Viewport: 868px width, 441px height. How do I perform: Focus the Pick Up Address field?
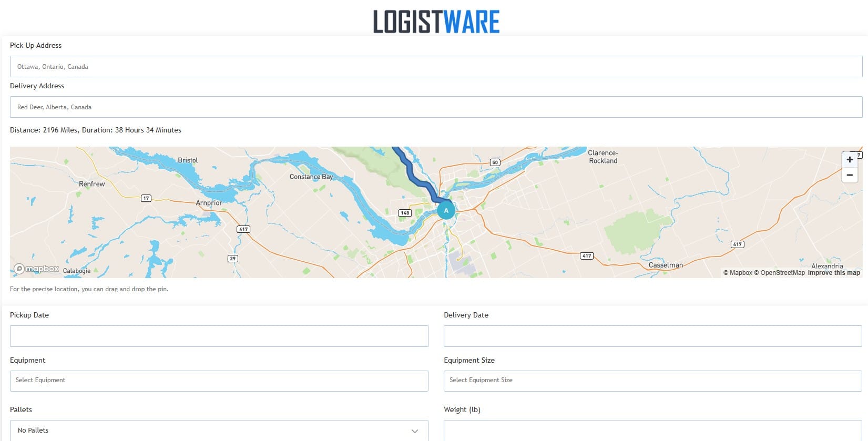pos(436,67)
